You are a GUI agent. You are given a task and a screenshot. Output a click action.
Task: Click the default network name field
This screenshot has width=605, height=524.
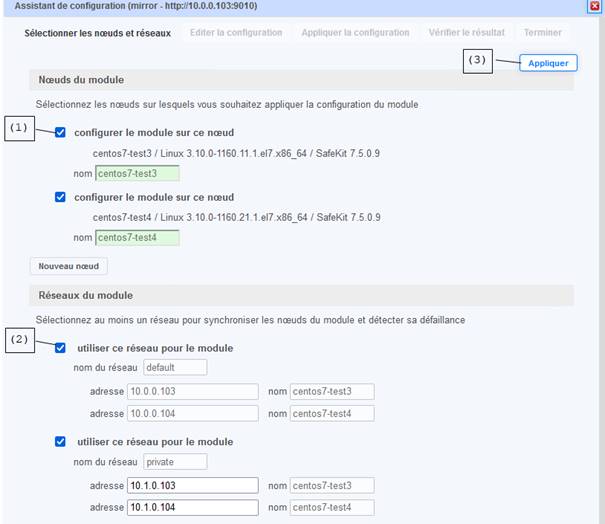pos(174,367)
